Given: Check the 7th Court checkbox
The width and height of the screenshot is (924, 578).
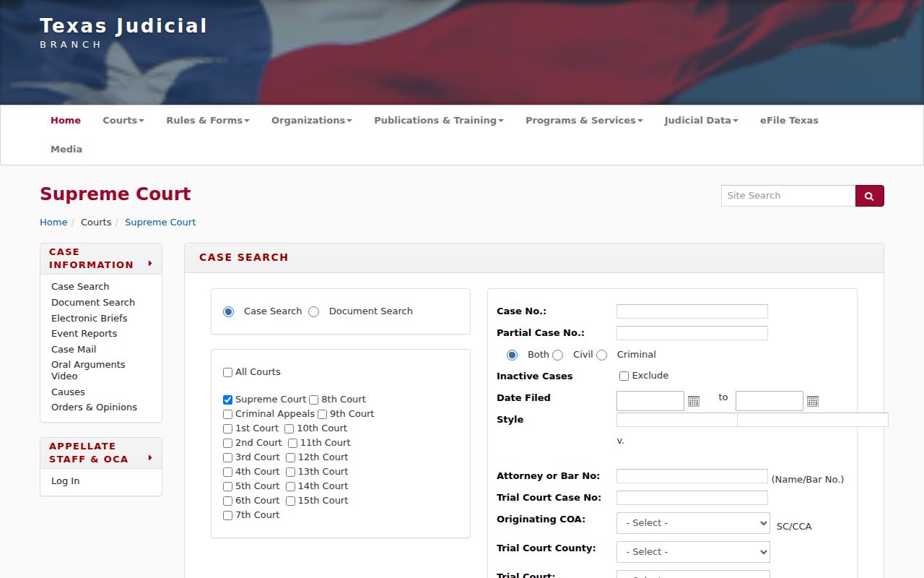Looking at the screenshot, I should point(227,515).
